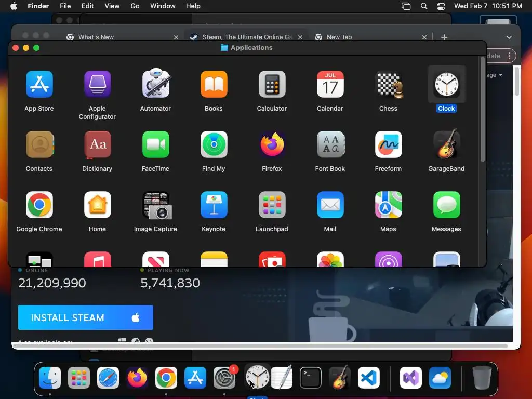The height and width of the screenshot is (399, 532).
Task: Switch to Google Chrome in the Dock
Action: 166,378
